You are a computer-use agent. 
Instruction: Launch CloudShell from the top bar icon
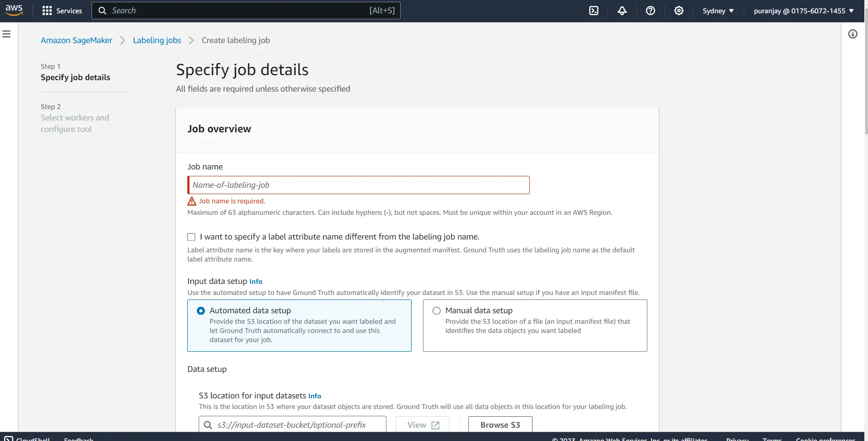[594, 11]
